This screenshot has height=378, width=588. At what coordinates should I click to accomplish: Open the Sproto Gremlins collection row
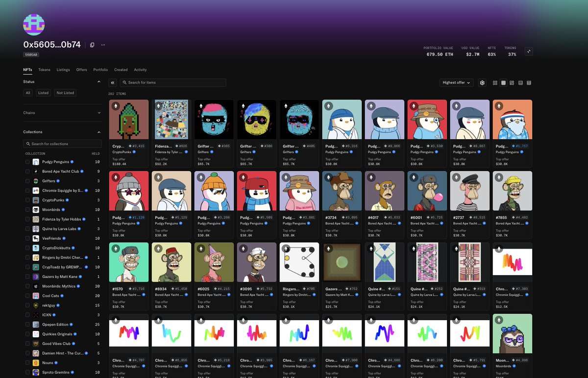coord(62,373)
